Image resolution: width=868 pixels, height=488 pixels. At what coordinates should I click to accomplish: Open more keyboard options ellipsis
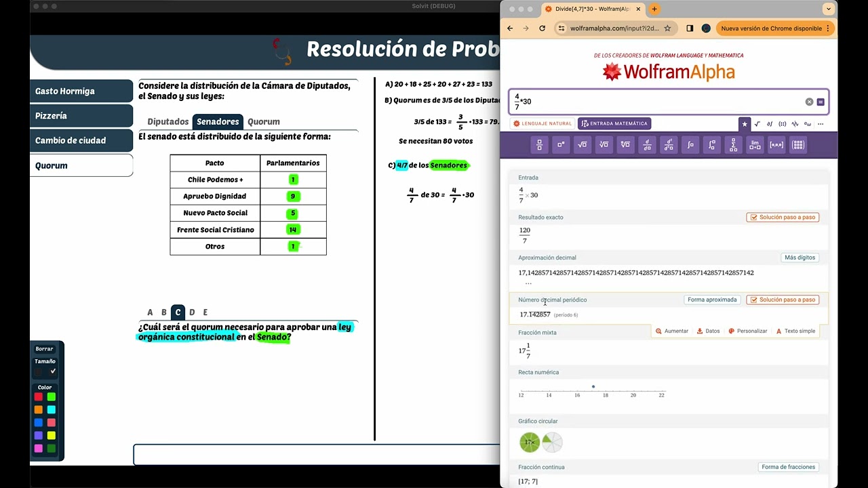[x=821, y=124]
